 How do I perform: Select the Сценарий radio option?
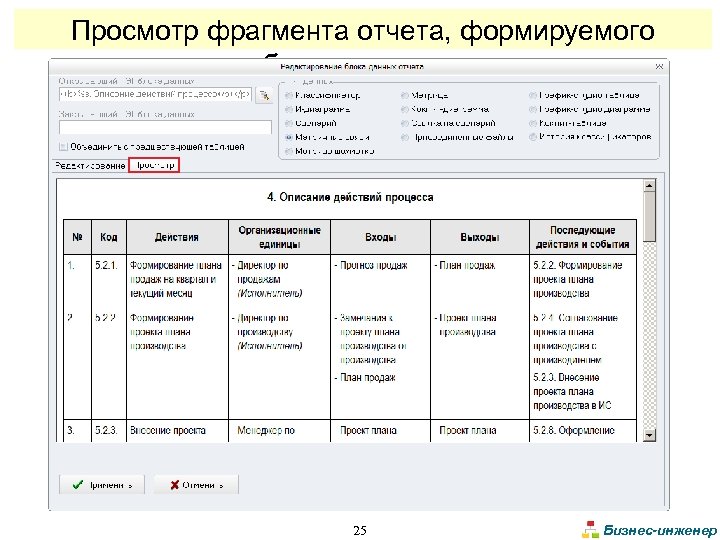point(289,123)
